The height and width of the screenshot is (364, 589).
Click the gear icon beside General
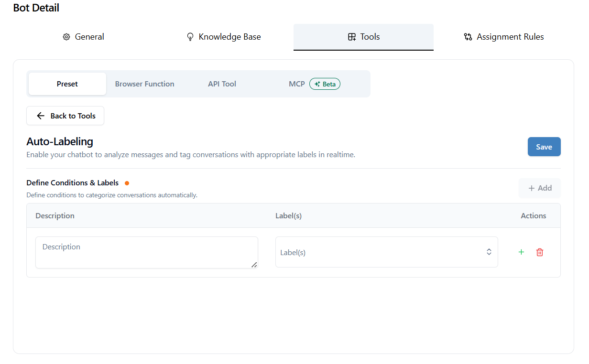[66, 37]
